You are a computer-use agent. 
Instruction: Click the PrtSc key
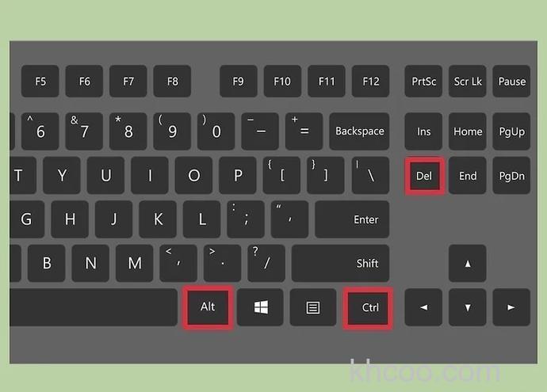423,82
